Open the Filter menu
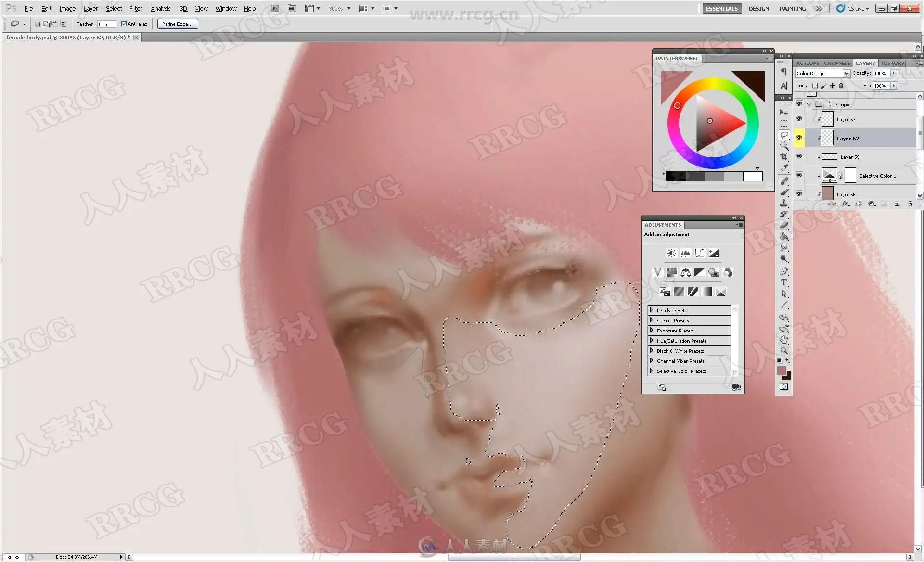 pos(135,8)
